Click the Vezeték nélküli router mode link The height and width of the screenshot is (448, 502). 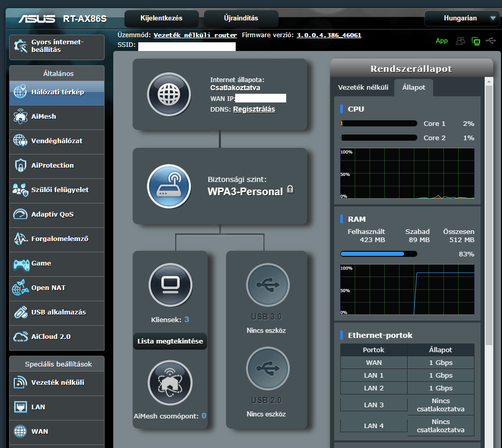click(195, 35)
